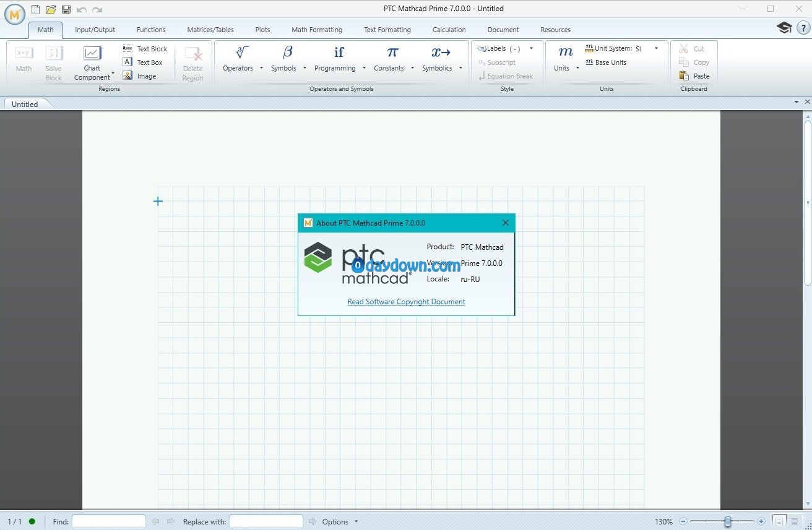Insert a Text Block
Image resolution: width=812 pixels, height=530 pixels.
point(145,49)
